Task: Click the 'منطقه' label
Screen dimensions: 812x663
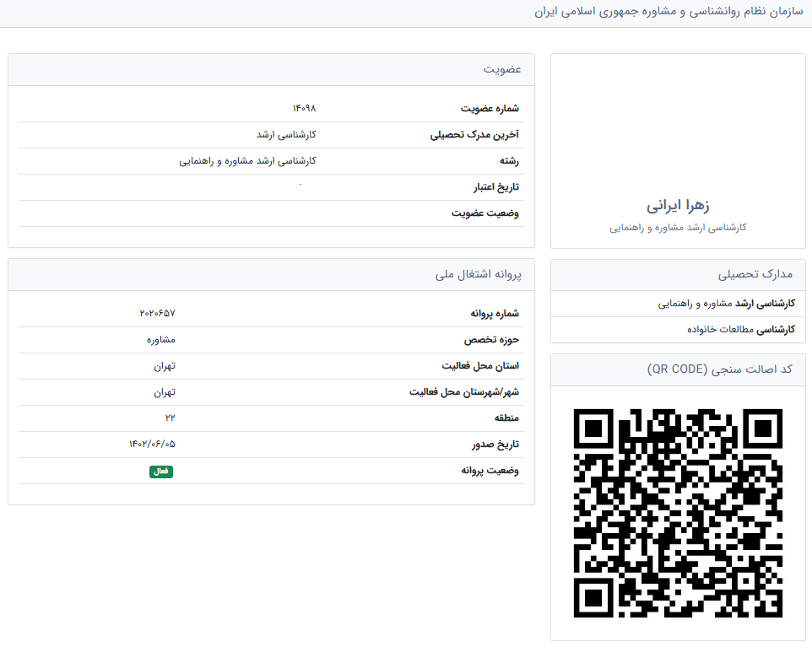Action: tap(506, 418)
